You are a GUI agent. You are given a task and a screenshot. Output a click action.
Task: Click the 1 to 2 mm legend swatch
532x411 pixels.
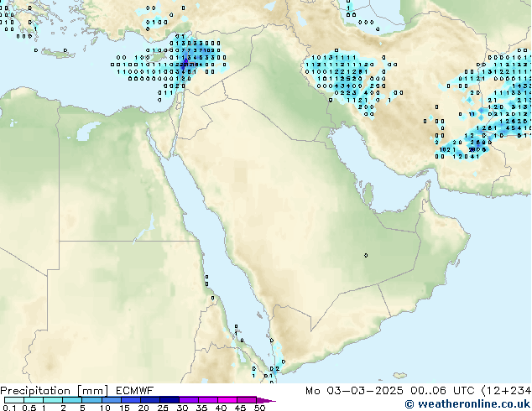tap(53, 400)
